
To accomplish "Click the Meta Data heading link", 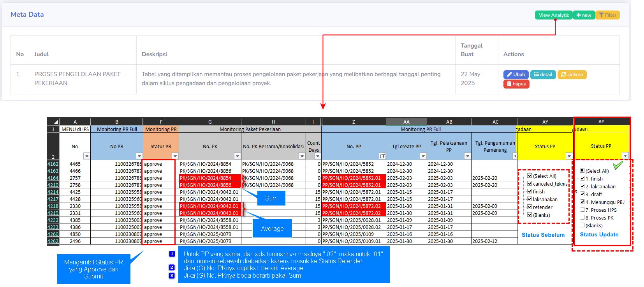I will tap(27, 14).
